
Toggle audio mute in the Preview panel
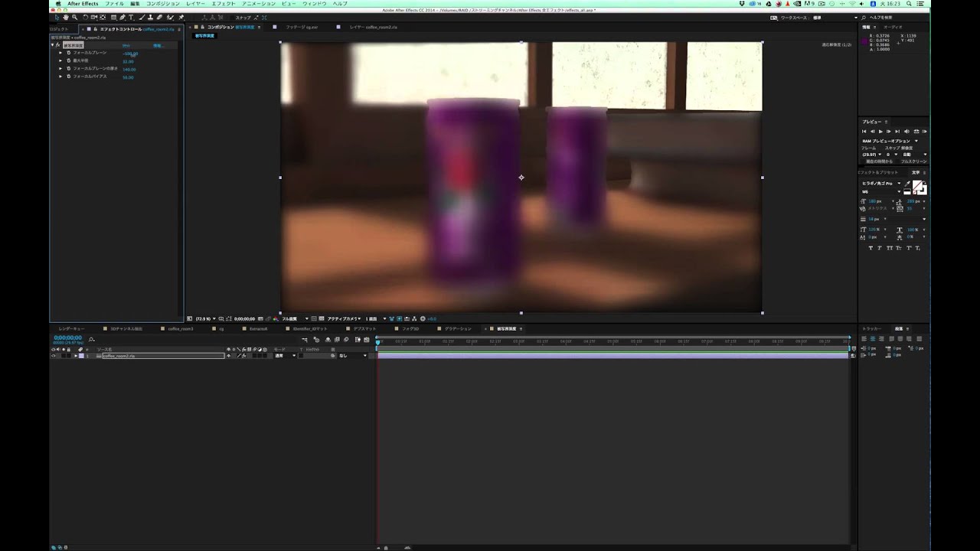[x=906, y=132]
